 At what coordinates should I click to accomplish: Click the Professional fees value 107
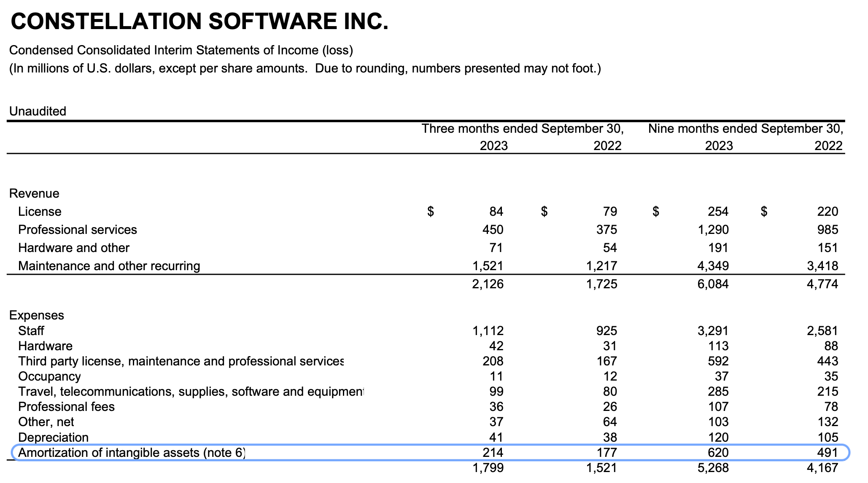click(x=718, y=407)
